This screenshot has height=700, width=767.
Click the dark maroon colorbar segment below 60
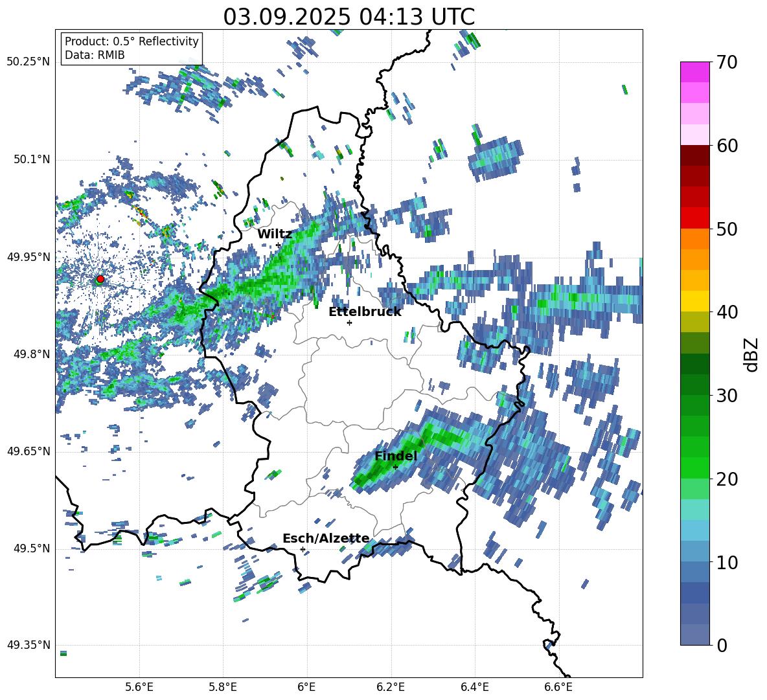point(694,155)
